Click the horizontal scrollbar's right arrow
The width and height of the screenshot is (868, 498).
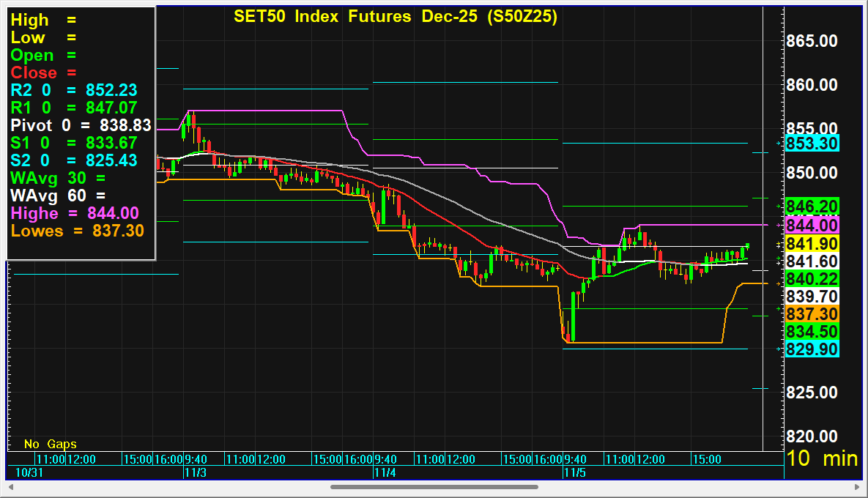857,486
